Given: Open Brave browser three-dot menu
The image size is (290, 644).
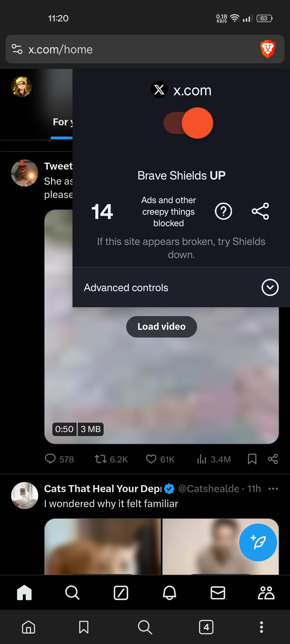Looking at the screenshot, I should coord(261,627).
